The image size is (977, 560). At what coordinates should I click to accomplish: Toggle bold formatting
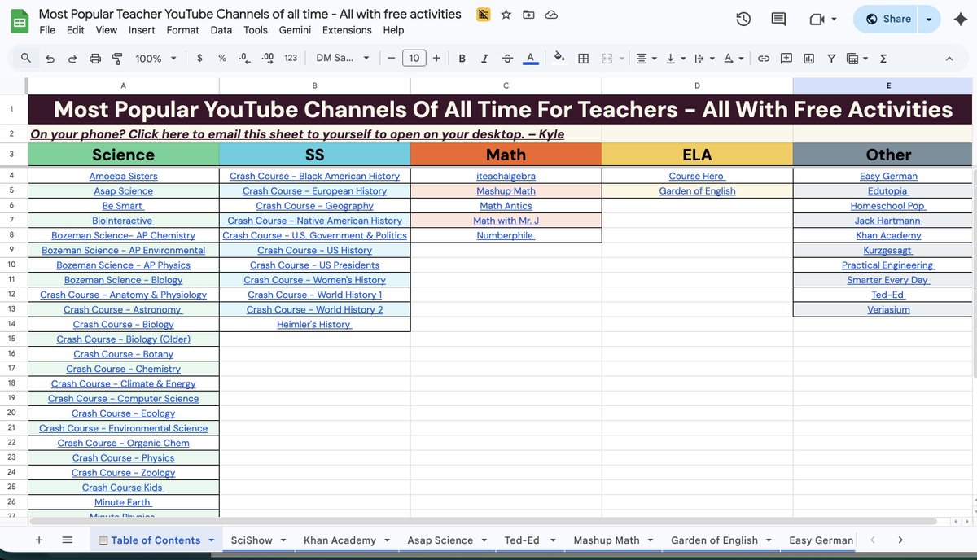click(462, 59)
